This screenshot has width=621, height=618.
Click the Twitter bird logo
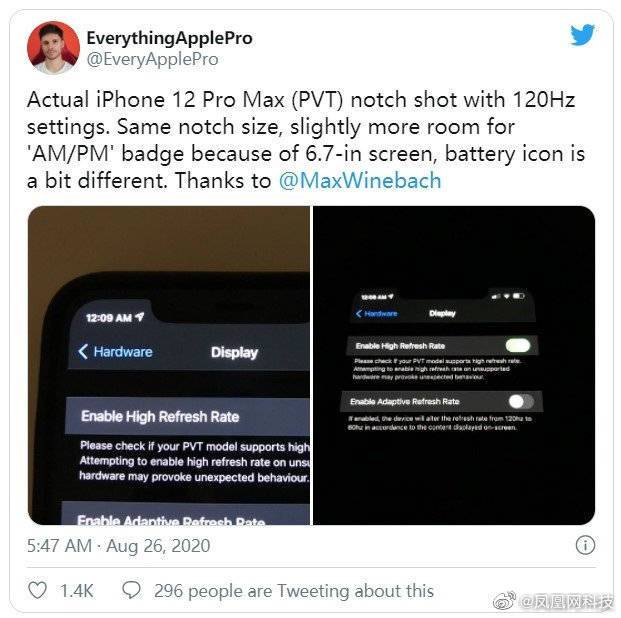tap(582, 35)
